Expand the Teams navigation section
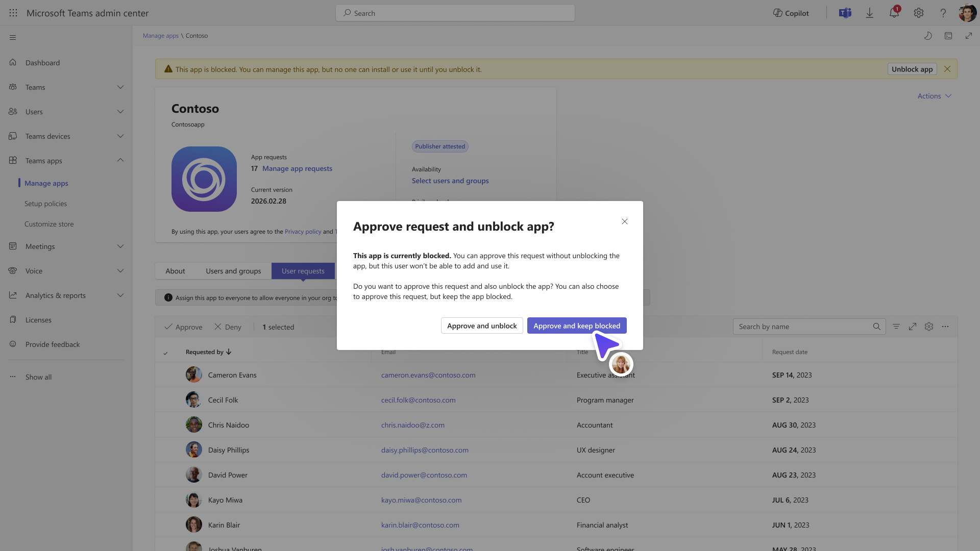 point(120,87)
